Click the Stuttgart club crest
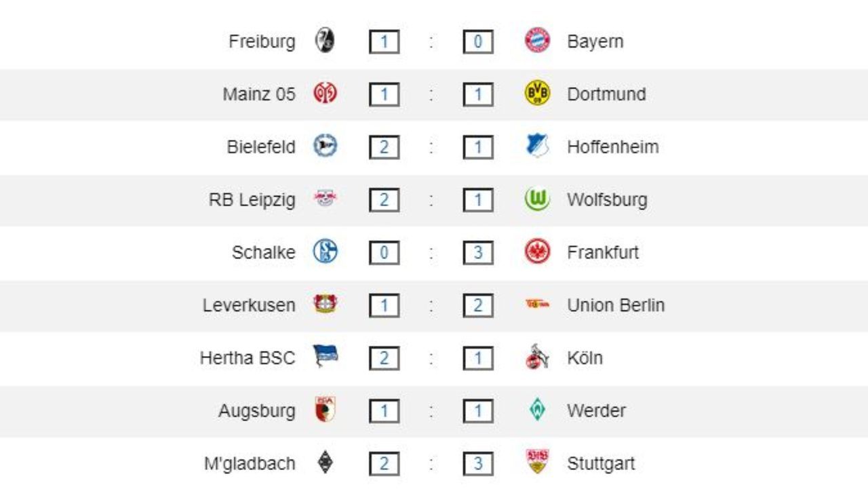Screen dimensions: 868x489 tap(537, 463)
